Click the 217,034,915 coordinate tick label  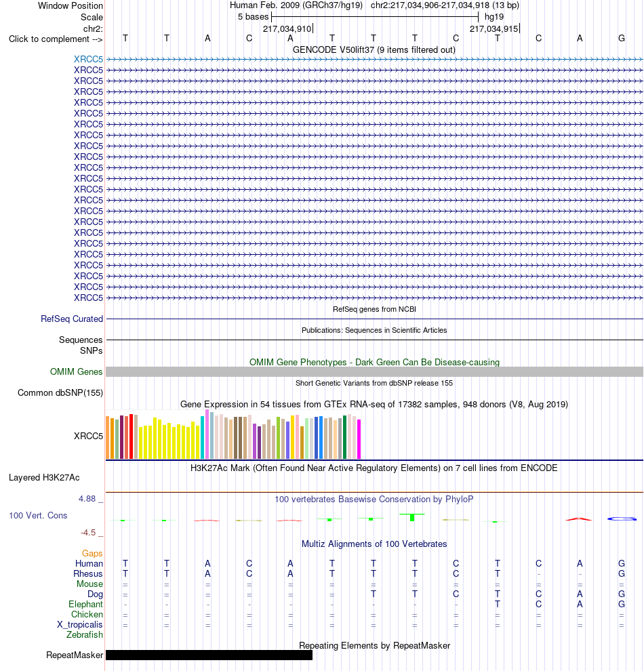(x=494, y=28)
